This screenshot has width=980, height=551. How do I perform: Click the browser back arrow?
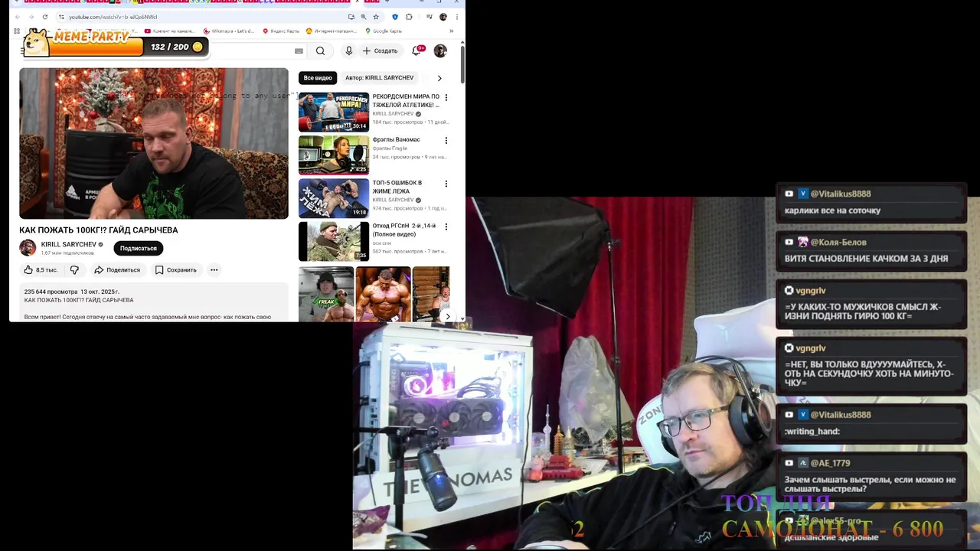[18, 17]
